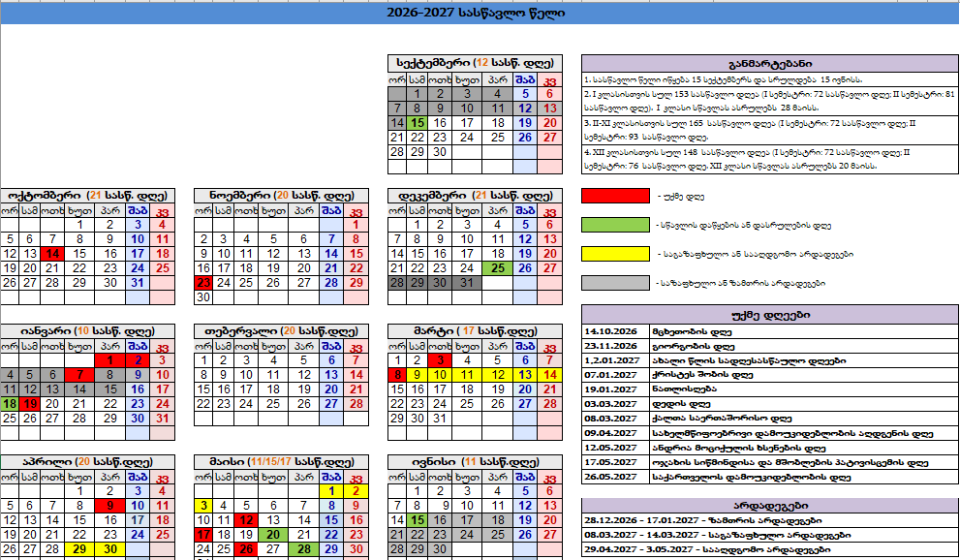Click the row "28.12.2026 - 17.01.2027 - ზამთრის არდადეგები"
Screen dimensions: 960x560
(x=770, y=520)
